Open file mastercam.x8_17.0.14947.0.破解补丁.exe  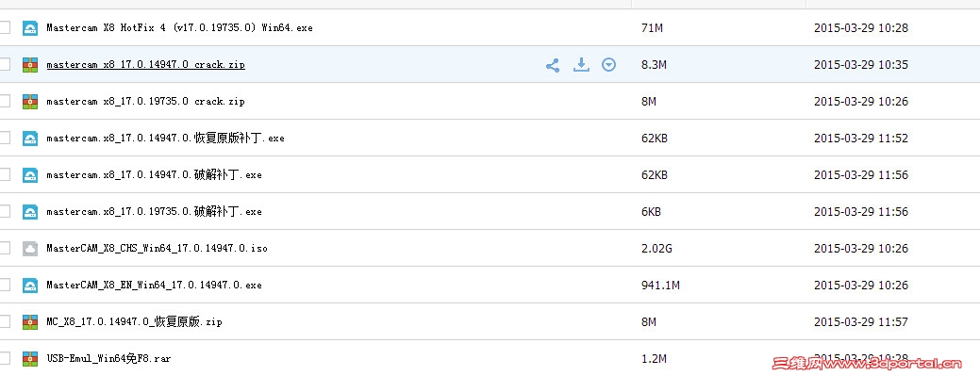pos(154,175)
